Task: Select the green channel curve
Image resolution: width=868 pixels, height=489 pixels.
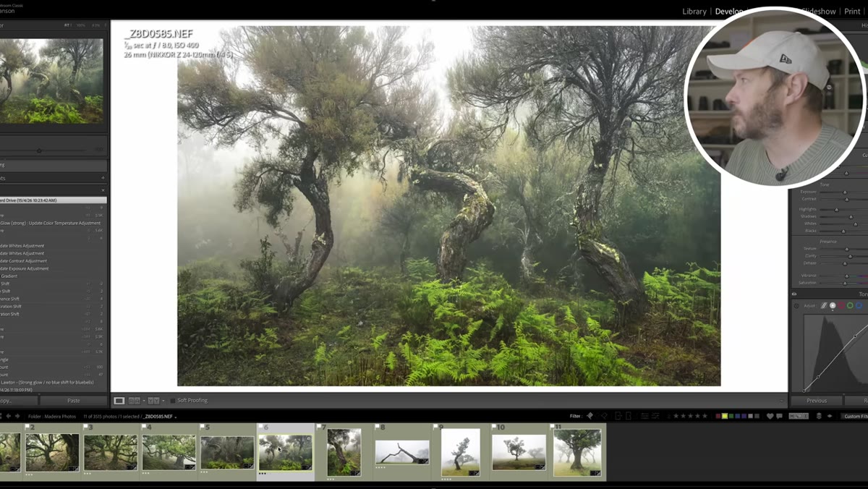Action: 850,306
